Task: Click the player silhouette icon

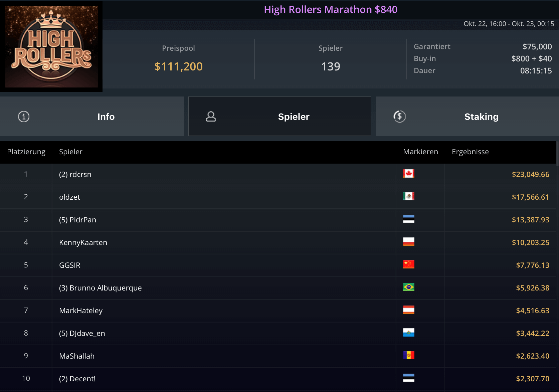Action: [211, 117]
